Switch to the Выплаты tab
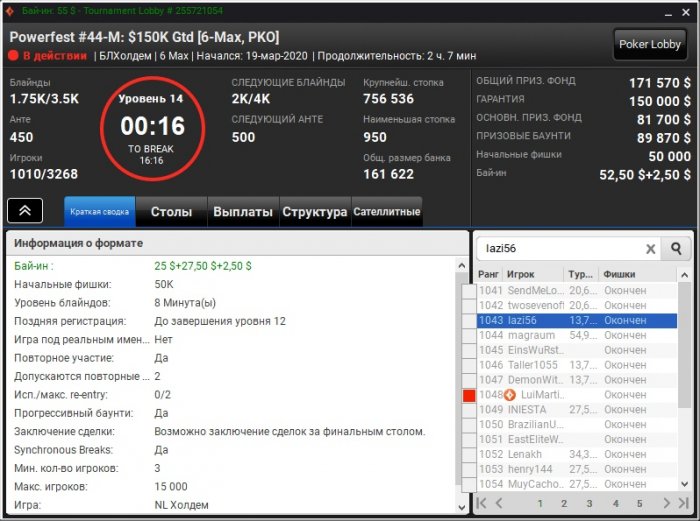 [243, 212]
